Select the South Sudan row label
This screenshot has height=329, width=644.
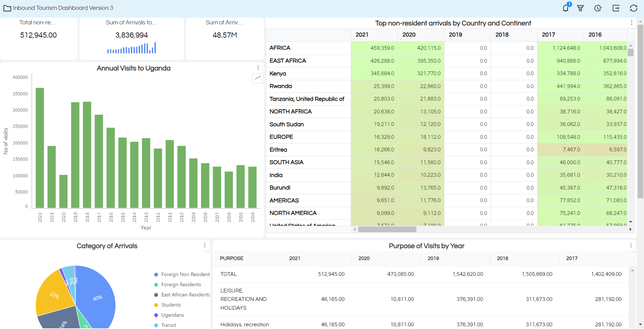tap(286, 124)
